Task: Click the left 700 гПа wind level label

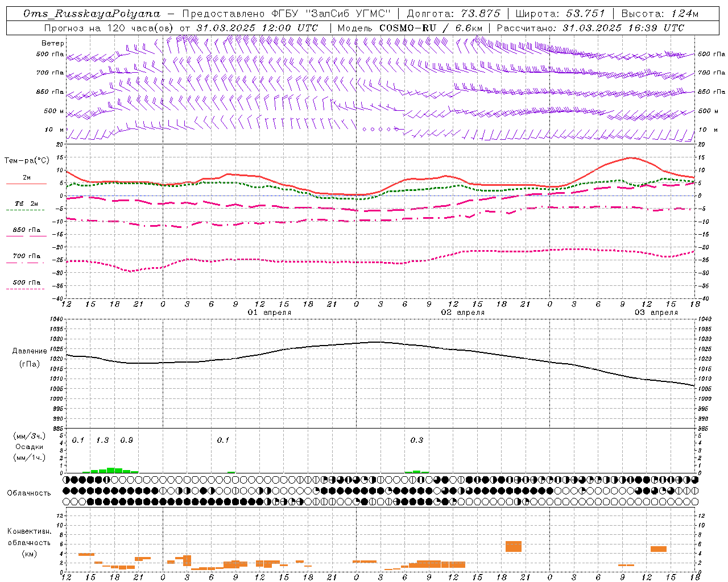Action: point(50,73)
